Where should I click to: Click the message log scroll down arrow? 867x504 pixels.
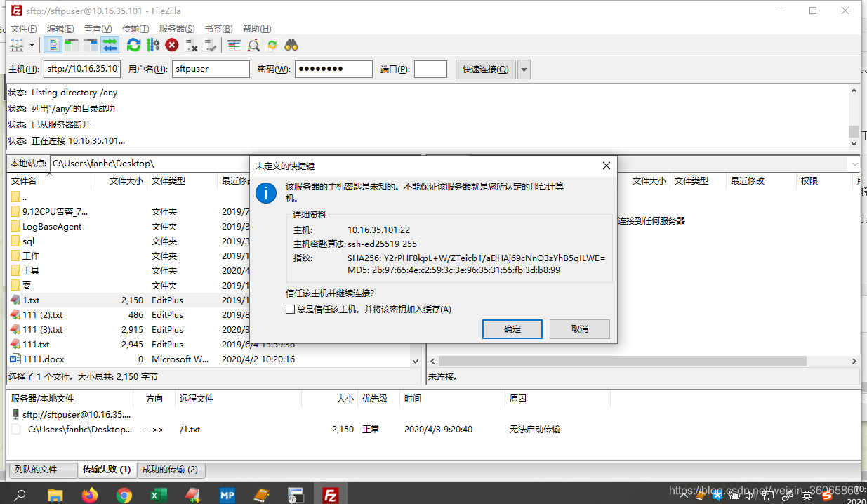click(854, 143)
